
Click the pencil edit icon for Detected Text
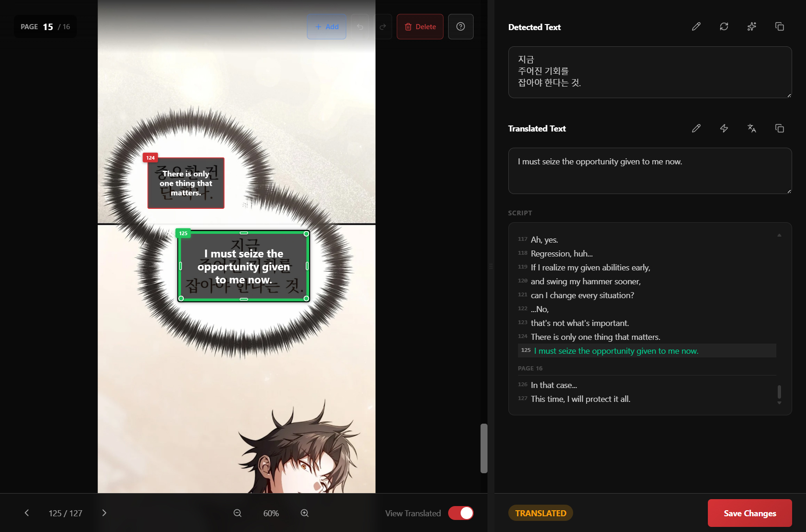(x=696, y=27)
